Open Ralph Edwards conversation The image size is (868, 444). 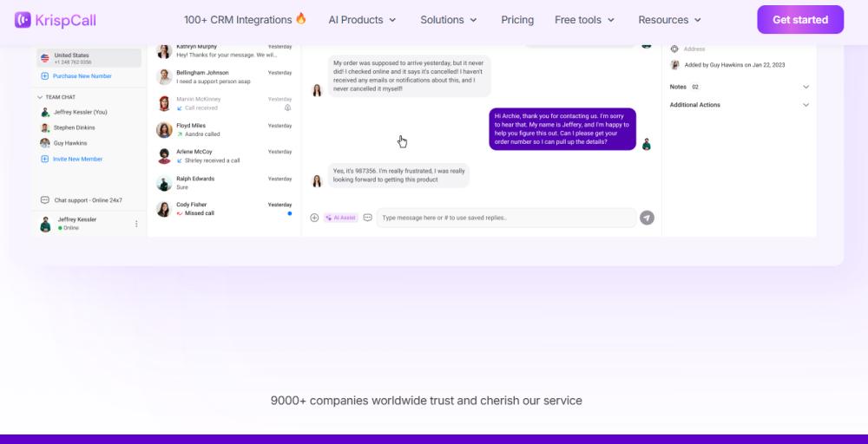coord(224,183)
